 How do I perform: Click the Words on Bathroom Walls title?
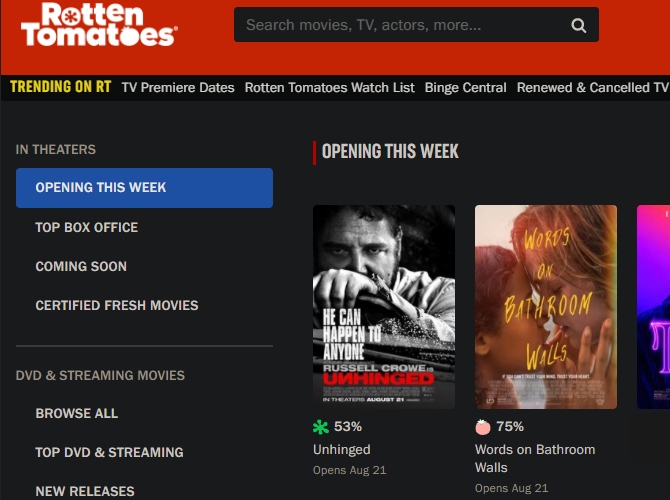535,459
